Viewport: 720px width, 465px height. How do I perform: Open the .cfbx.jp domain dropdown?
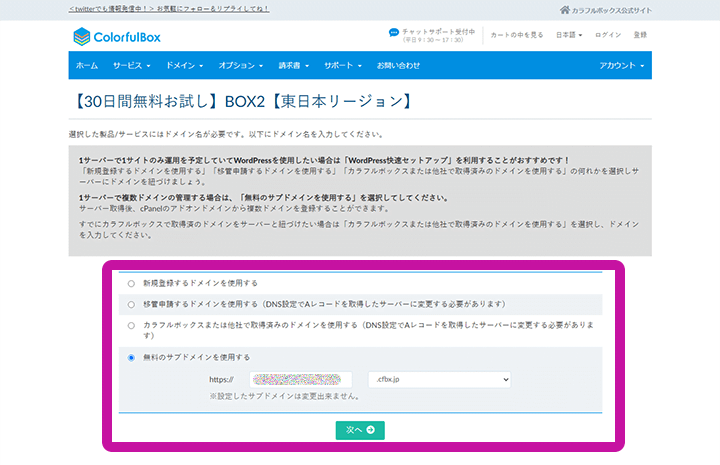tap(438, 379)
